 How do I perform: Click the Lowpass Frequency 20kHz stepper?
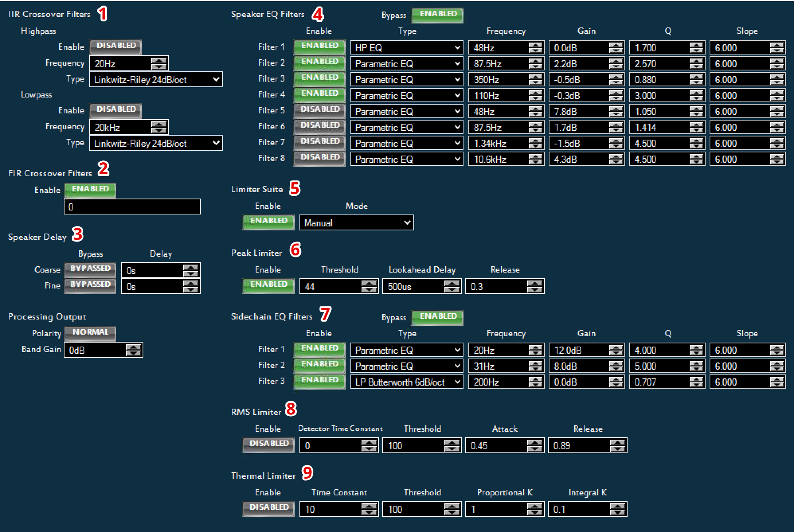(158, 127)
